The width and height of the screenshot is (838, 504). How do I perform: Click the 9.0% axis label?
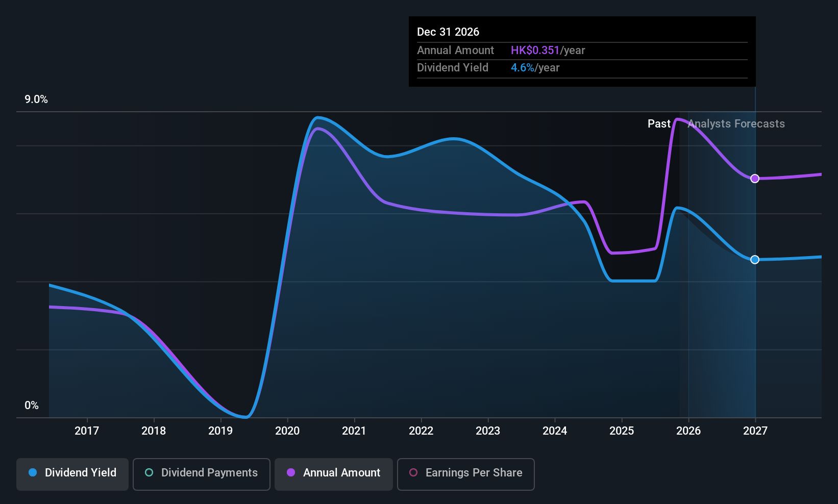click(36, 99)
